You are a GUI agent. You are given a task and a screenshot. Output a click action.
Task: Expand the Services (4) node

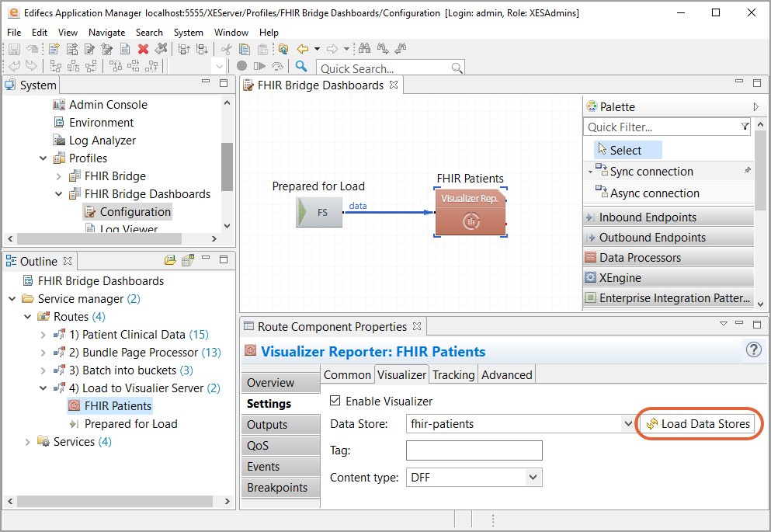coord(27,442)
